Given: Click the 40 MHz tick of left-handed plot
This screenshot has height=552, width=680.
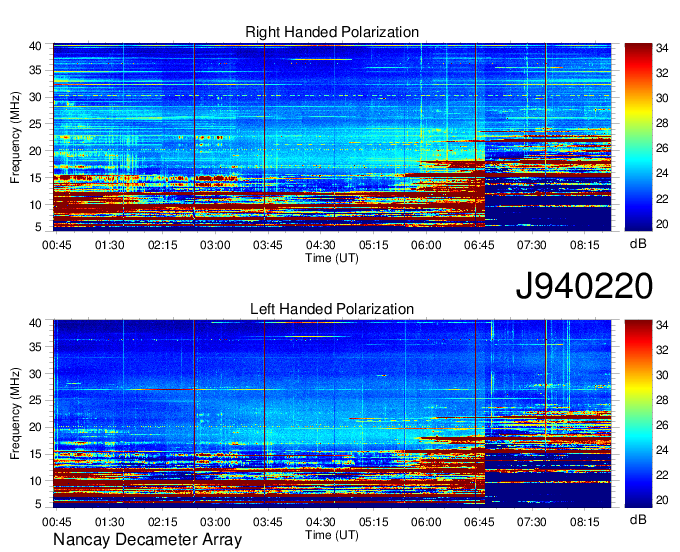Looking at the screenshot, I should point(35,323).
